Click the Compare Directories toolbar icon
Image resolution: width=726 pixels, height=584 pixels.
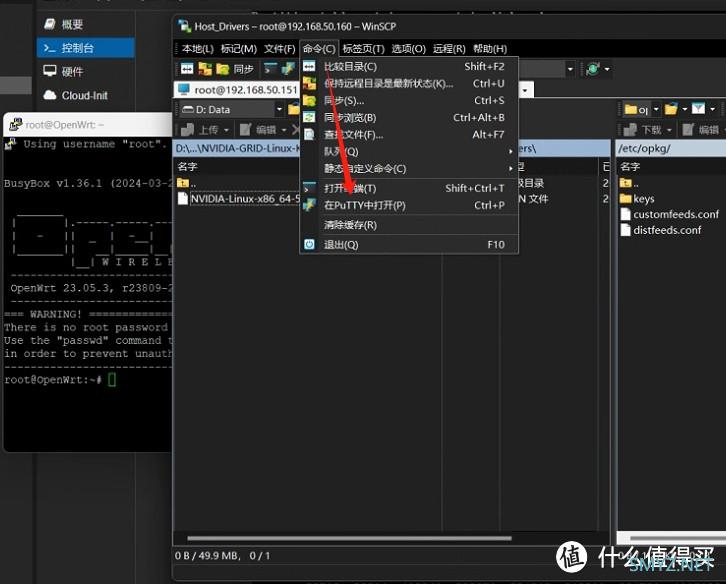[187, 69]
